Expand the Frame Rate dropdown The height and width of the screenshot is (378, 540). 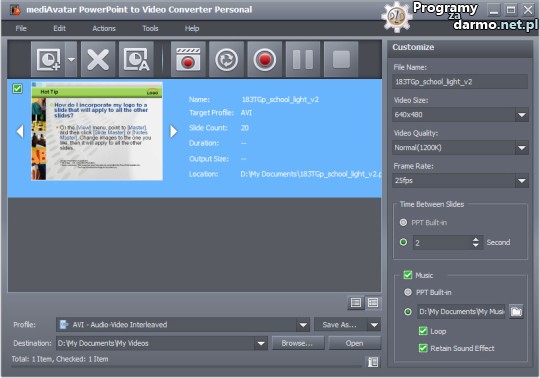pos(521,180)
